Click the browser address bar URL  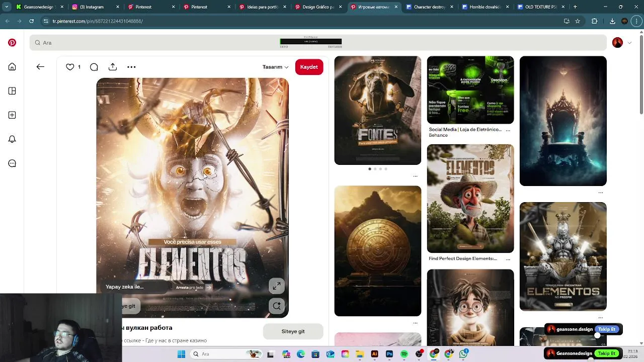(98, 21)
